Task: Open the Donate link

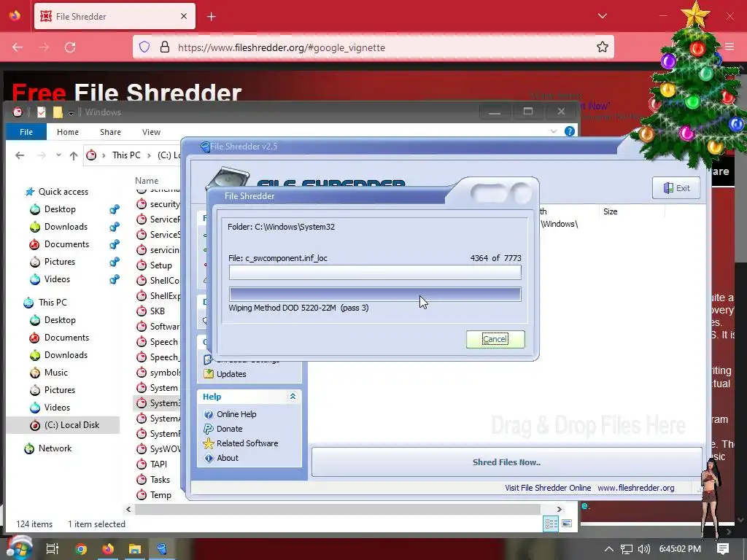Action: coord(229,429)
